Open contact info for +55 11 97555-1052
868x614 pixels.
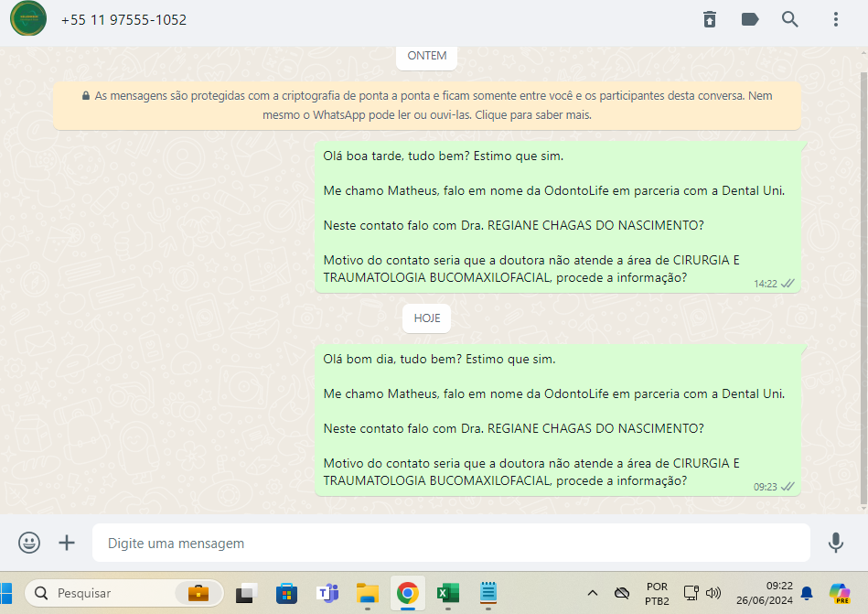(x=123, y=20)
